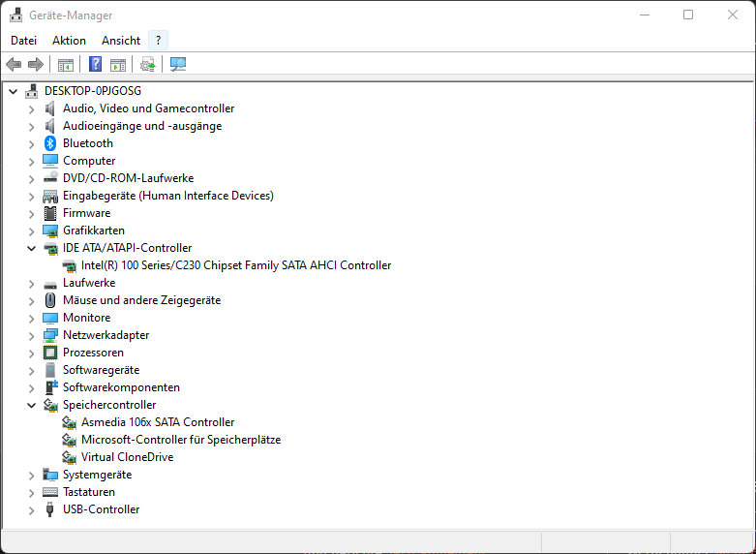The width and height of the screenshot is (756, 554).
Task: Click the Systemgeräte folder icon
Action: [50, 475]
